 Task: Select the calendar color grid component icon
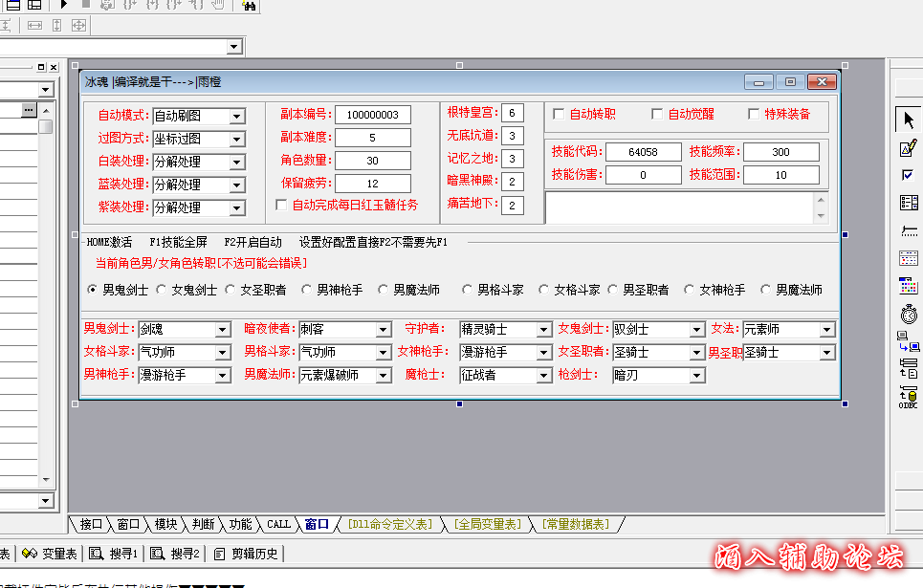tap(908, 286)
